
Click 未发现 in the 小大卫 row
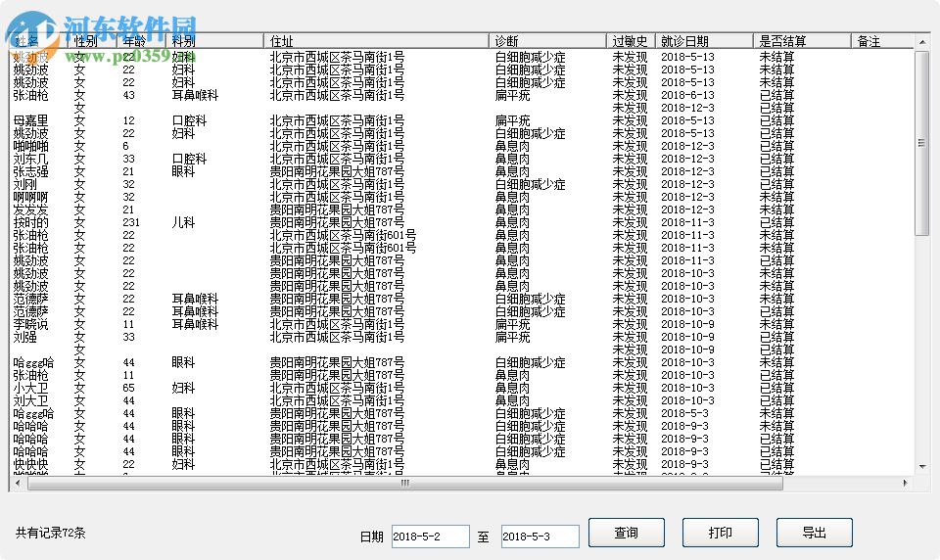point(630,388)
